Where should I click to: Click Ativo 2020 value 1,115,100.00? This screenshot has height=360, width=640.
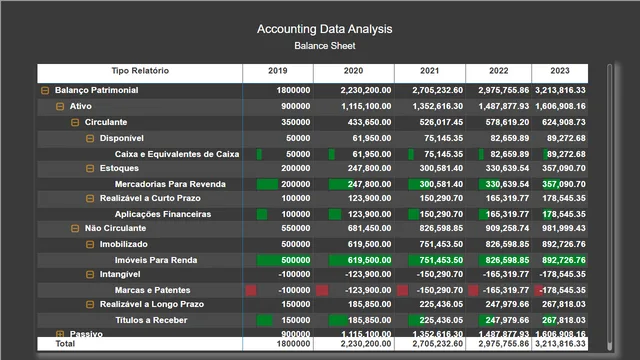[366, 106]
